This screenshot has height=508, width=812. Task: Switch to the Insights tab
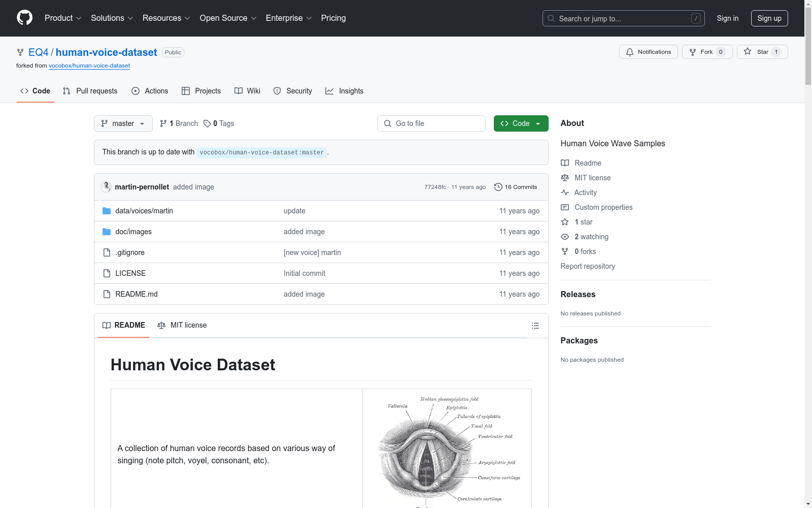[345, 91]
